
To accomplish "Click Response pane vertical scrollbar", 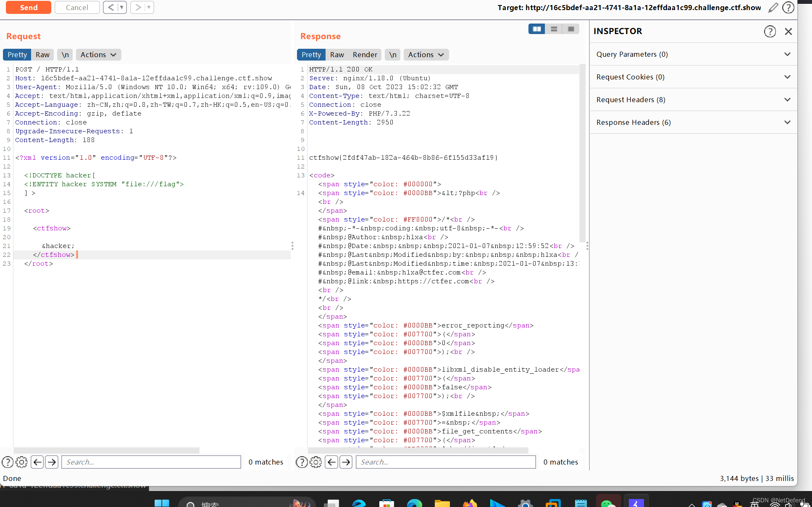I will tap(582, 153).
